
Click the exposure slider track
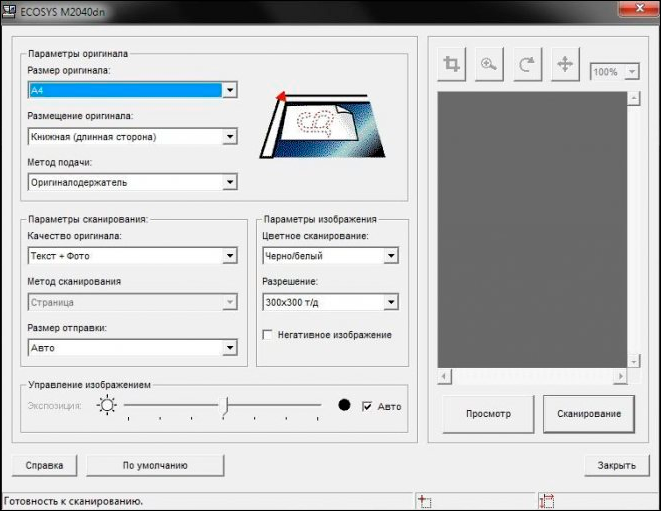pos(222,405)
